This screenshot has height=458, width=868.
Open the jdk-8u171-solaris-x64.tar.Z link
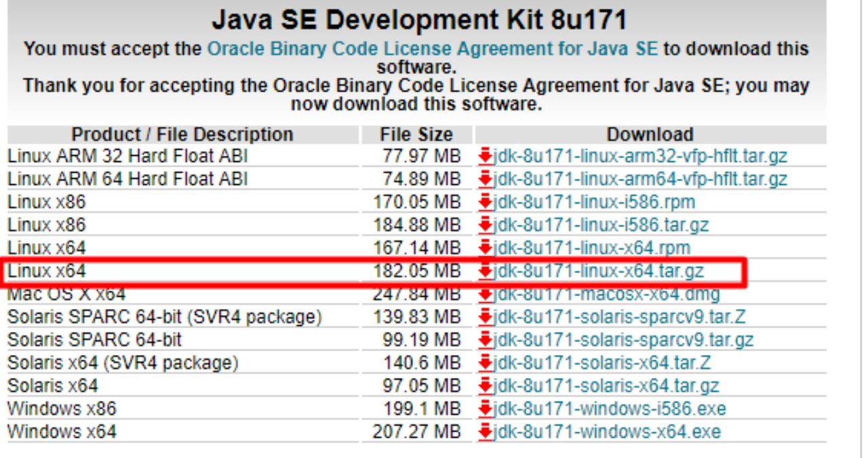click(x=602, y=363)
